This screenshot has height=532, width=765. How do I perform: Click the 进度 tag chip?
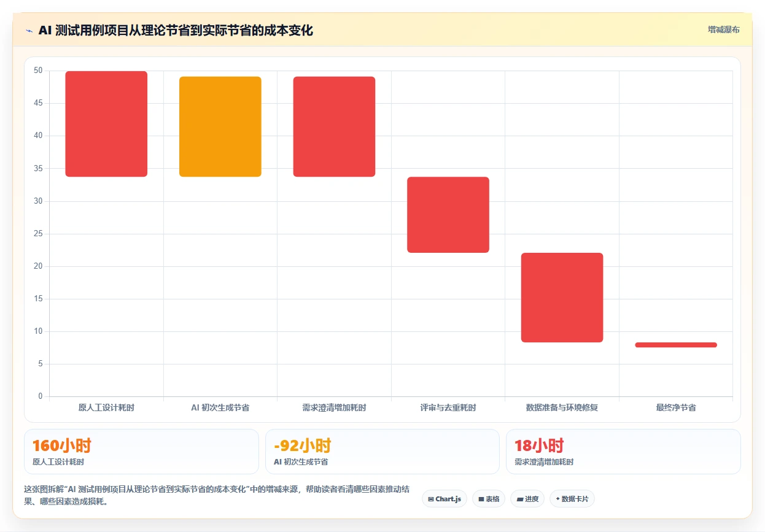point(527,499)
